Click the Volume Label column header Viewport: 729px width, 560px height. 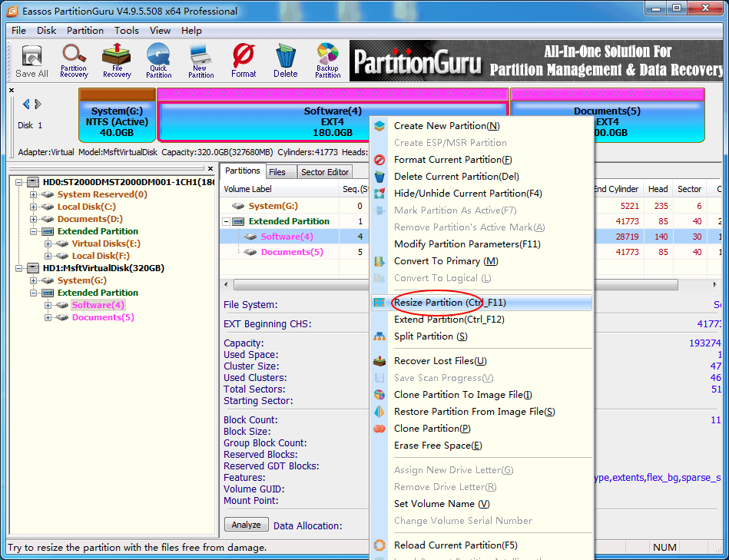tap(280, 189)
